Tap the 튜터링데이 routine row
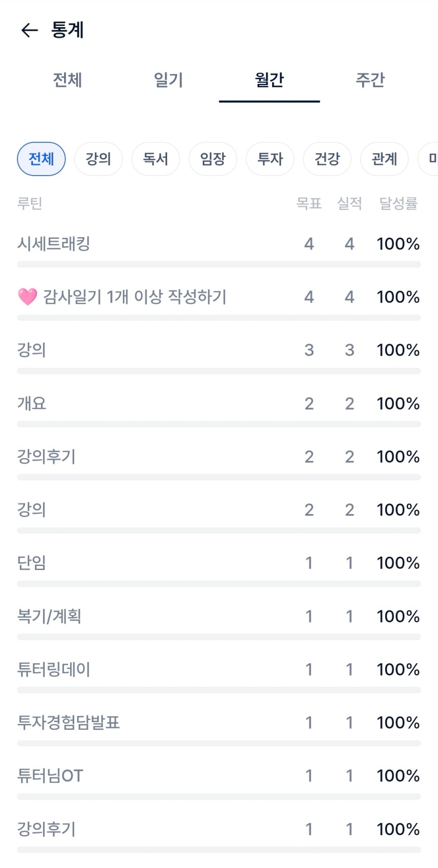The height and width of the screenshot is (868, 438). [x=54, y=669]
